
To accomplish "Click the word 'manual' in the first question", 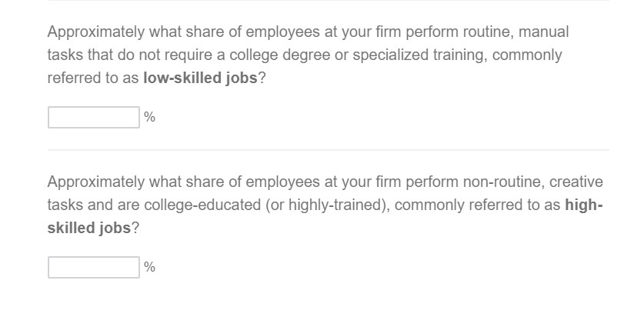I will pos(544,32).
